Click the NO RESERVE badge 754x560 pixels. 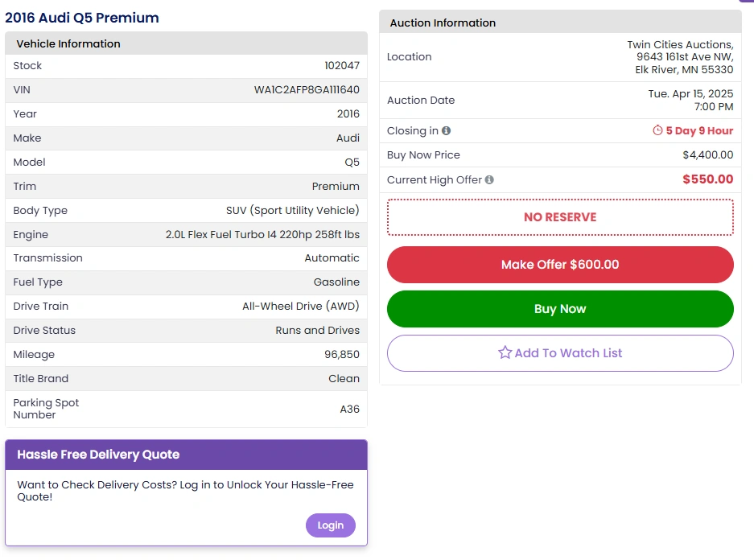coord(560,217)
